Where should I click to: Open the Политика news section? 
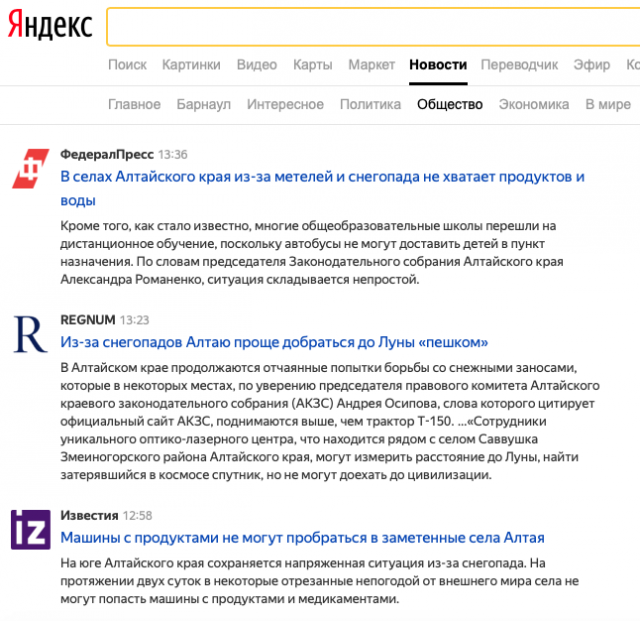370,104
